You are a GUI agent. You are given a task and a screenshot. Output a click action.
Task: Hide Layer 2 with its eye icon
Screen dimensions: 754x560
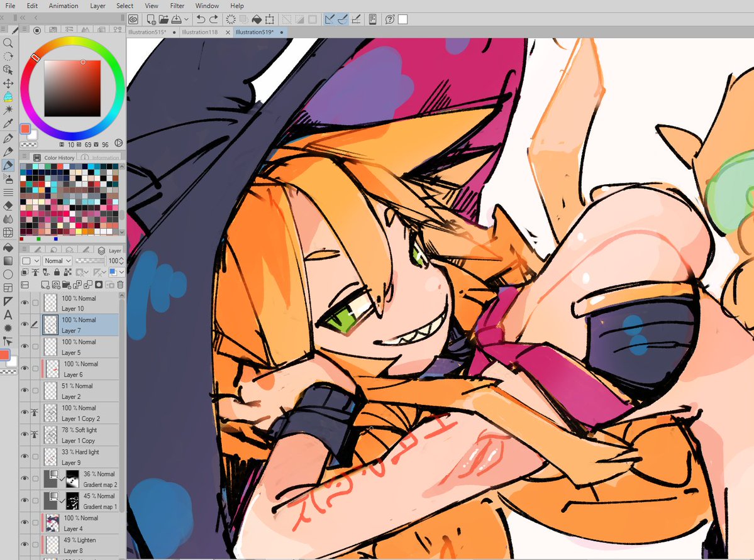tap(25, 390)
